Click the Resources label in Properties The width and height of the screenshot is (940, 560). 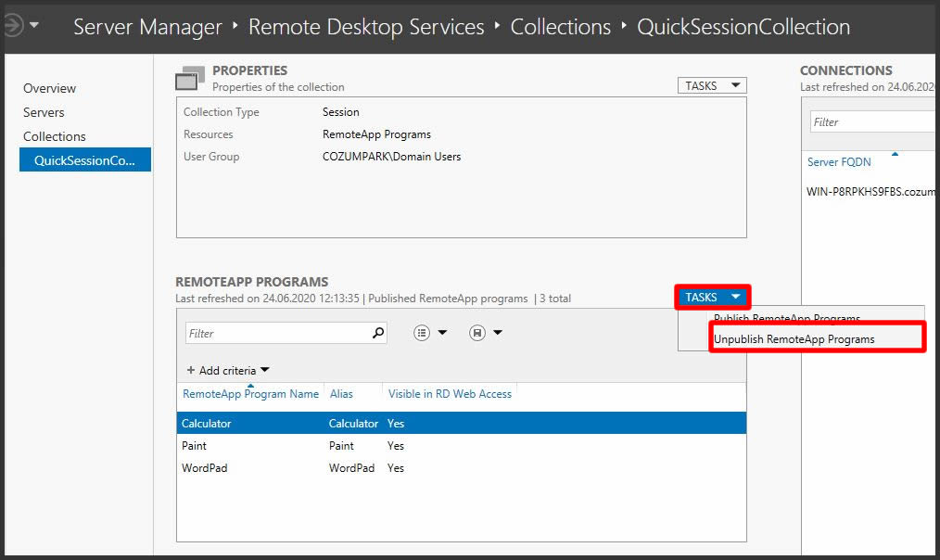[x=208, y=134]
